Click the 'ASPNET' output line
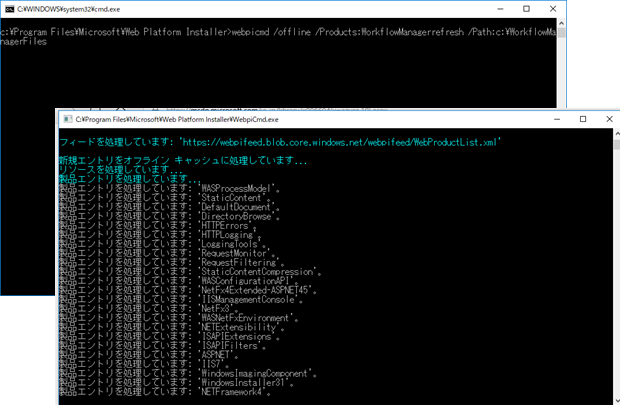The width and height of the screenshot is (620, 405). click(149, 354)
